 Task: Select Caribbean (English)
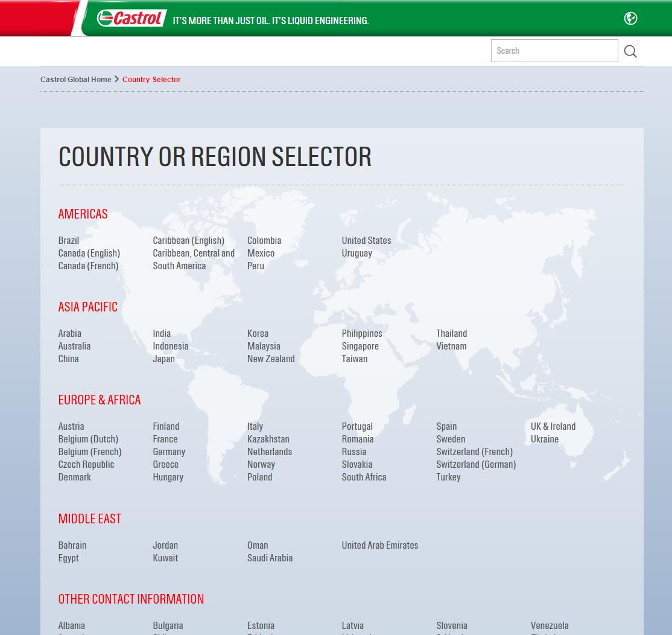pos(189,240)
